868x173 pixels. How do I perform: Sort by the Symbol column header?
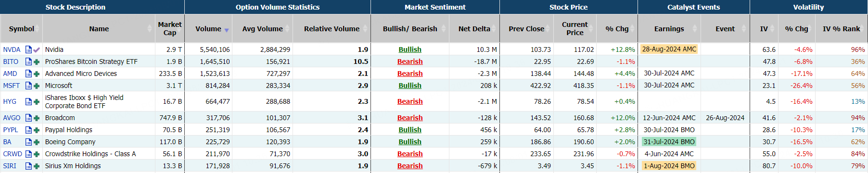pyautogui.click(x=22, y=29)
